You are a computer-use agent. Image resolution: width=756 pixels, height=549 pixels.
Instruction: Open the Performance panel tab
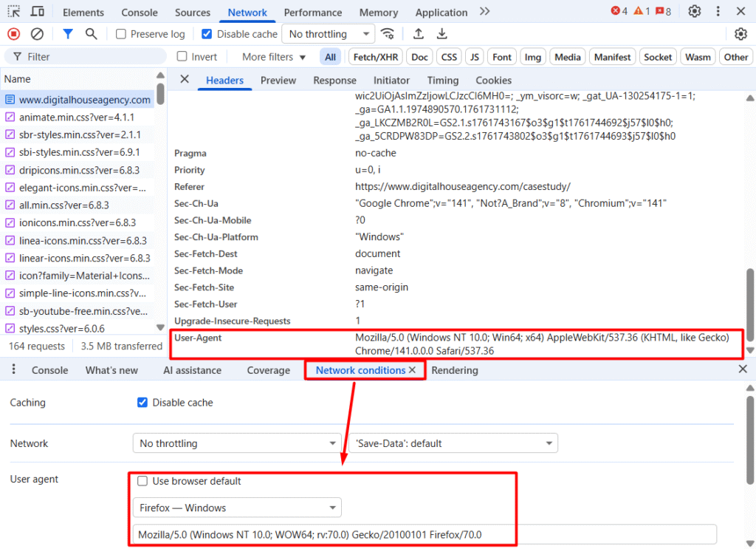[x=312, y=13]
